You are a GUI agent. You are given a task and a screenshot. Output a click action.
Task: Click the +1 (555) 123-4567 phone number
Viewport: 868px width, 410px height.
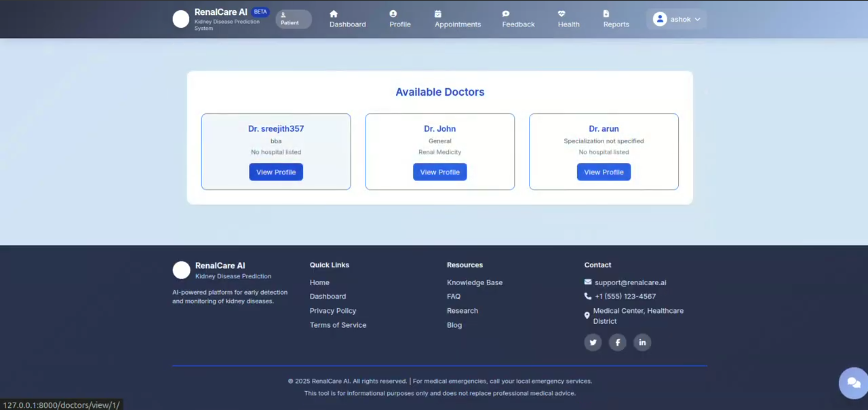pyautogui.click(x=625, y=297)
